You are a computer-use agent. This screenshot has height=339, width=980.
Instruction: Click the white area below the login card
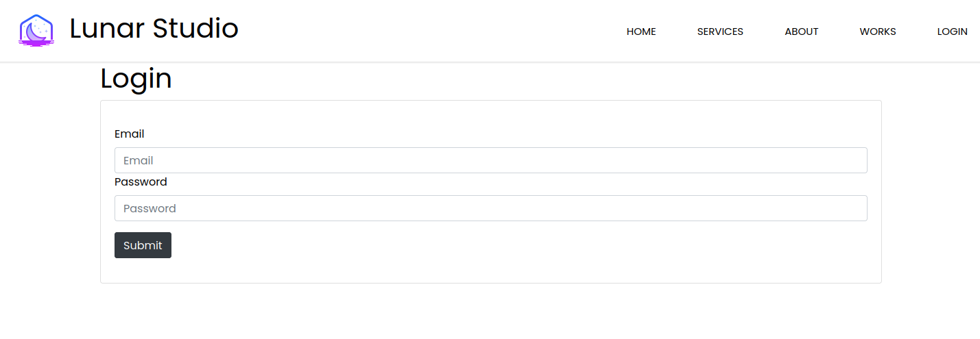tap(490, 312)
